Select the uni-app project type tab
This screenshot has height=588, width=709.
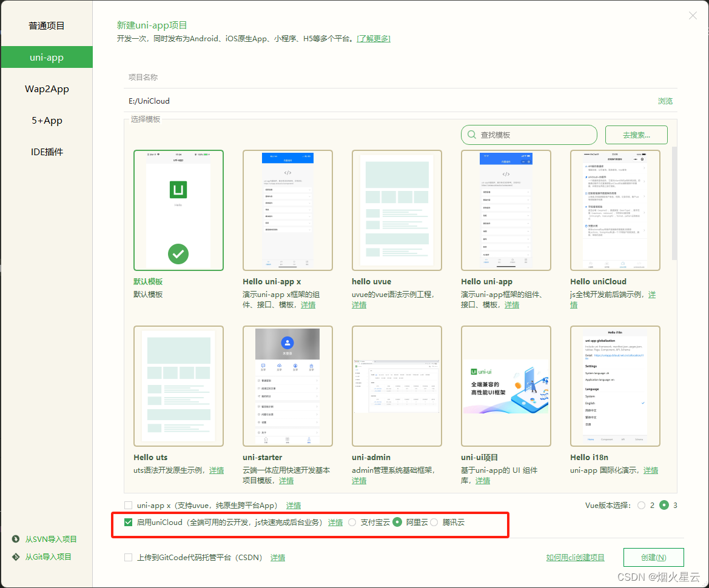[47, 58]
